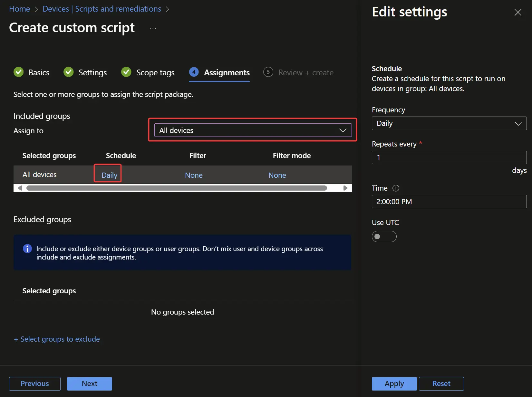
Task: Open the Daily schedule link
Action: click(109, 175)
